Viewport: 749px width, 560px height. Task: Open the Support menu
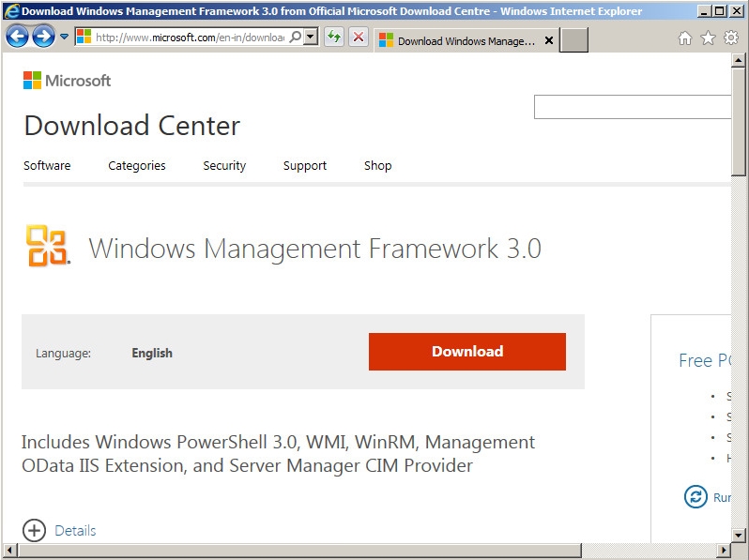click(x=305, y=166)
